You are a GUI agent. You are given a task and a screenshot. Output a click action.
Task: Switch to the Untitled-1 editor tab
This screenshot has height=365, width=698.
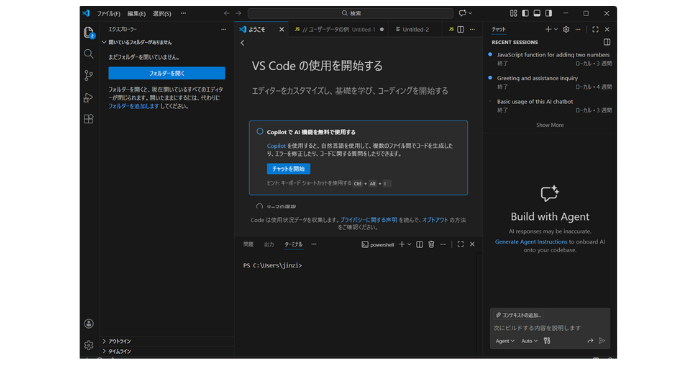tap(339, 29)
